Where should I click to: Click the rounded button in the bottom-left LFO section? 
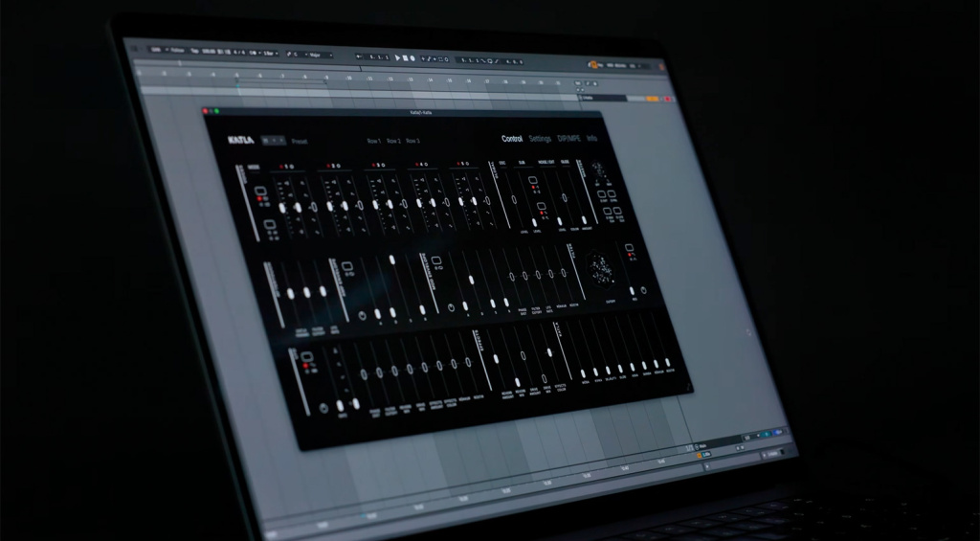[x=306, y=357]
